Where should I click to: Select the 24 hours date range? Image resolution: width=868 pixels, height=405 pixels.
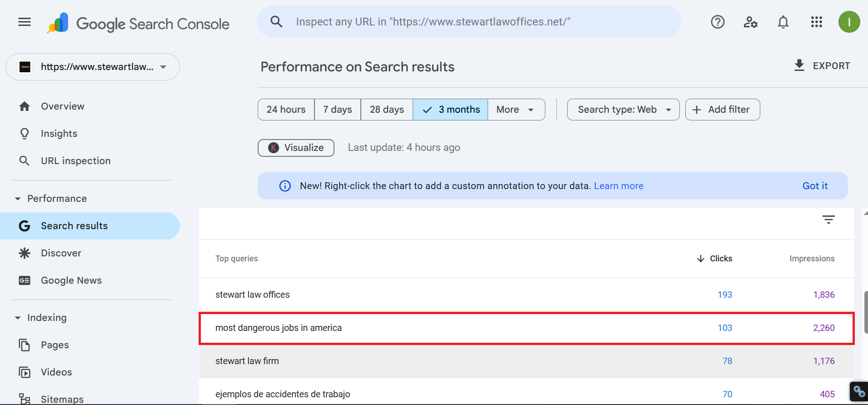(x=286, y=110)
